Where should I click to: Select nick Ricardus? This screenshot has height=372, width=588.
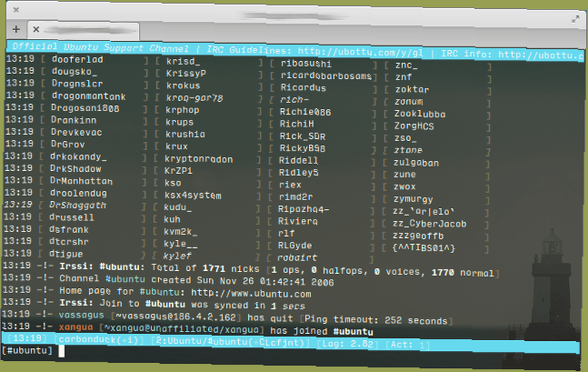303,88
